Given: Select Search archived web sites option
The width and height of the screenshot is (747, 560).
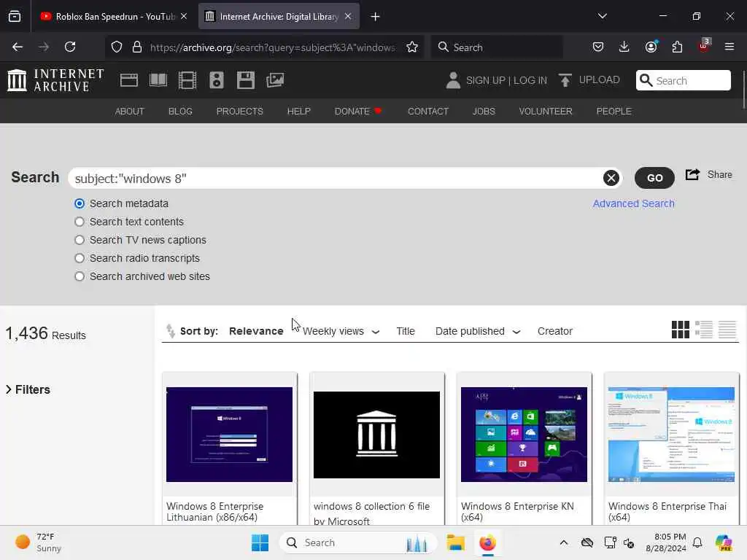Looking at the screenshot, I should point(80,276).
